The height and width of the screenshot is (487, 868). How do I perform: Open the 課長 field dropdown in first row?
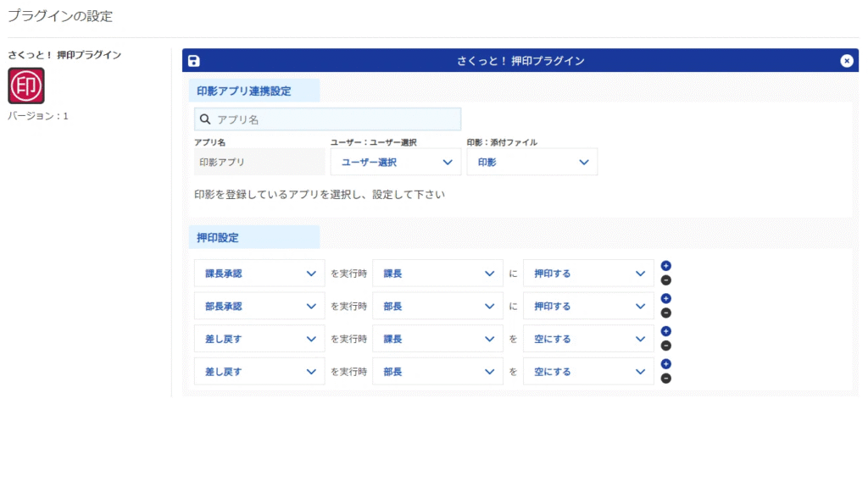pos(437,274)
